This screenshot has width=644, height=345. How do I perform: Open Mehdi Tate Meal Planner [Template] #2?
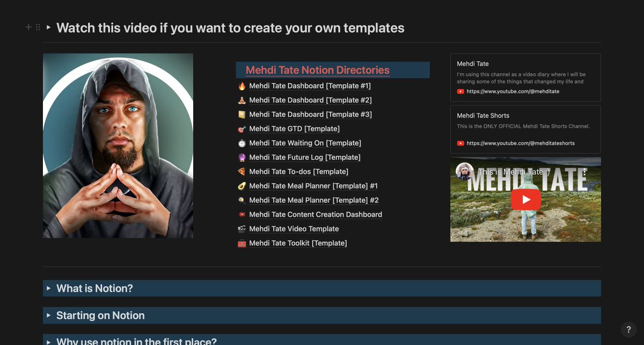click(x=314, y=200)
